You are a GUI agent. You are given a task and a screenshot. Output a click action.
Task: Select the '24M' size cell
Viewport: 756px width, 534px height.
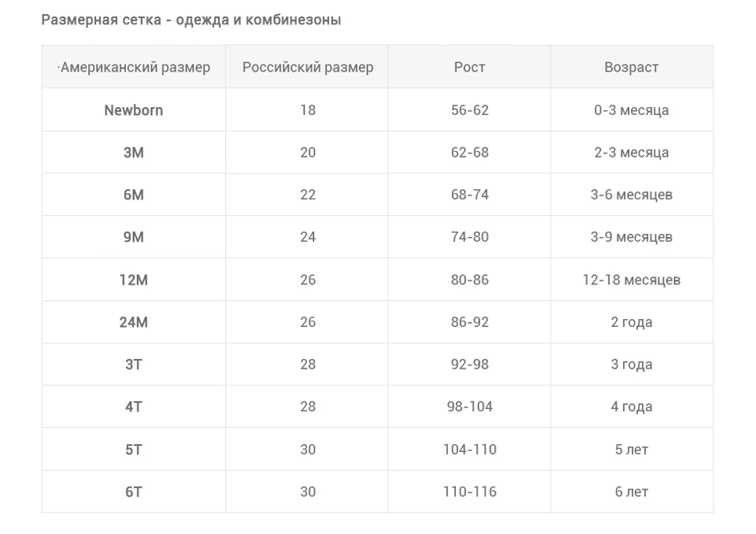click(134, 322)
